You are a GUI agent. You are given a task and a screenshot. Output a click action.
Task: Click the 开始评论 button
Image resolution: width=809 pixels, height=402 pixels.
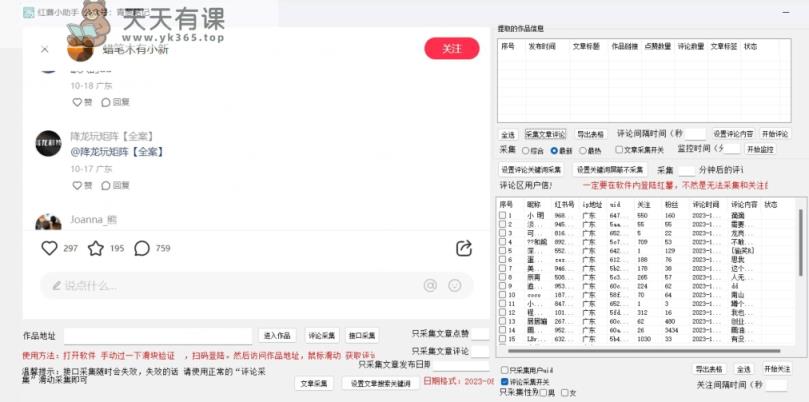pyautogui.click(x=775, y=134)
